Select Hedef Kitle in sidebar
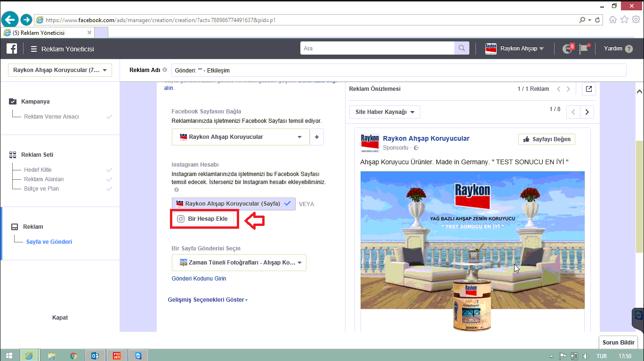This screenshot has width=644, height=361. coord(38,170)
